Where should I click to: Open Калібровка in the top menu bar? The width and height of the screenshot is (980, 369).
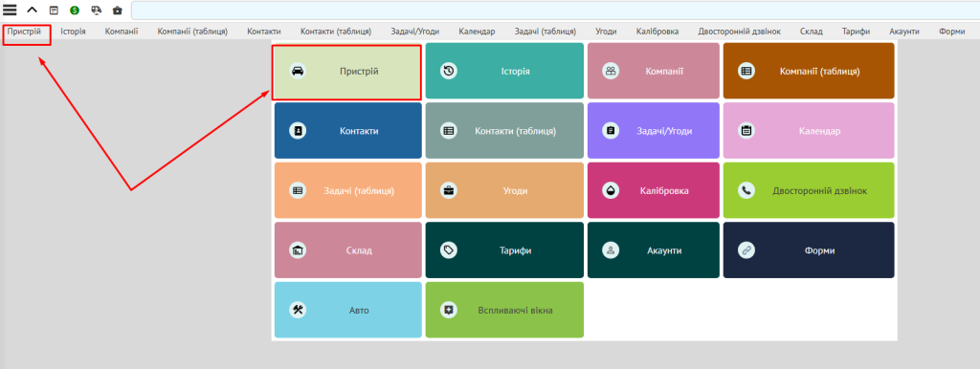click(657, 32)
